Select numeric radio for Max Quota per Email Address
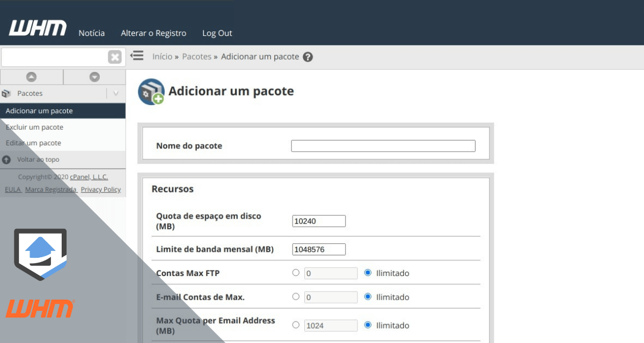 coord(296,325)
